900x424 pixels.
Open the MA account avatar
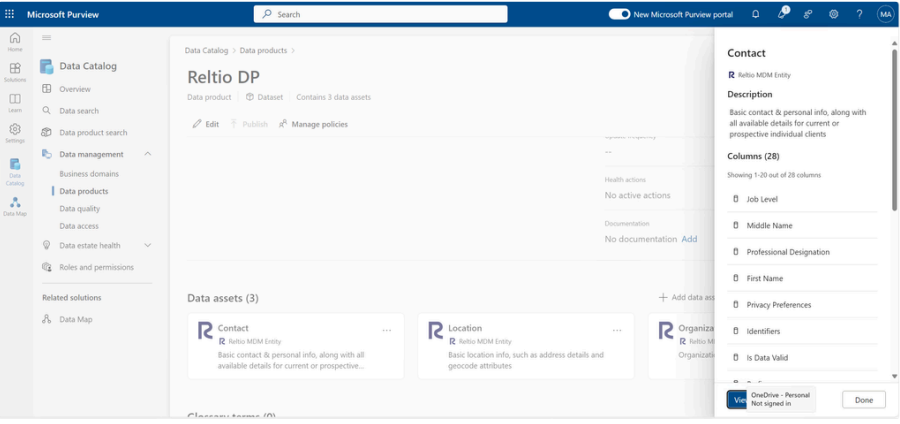(885, 14)
